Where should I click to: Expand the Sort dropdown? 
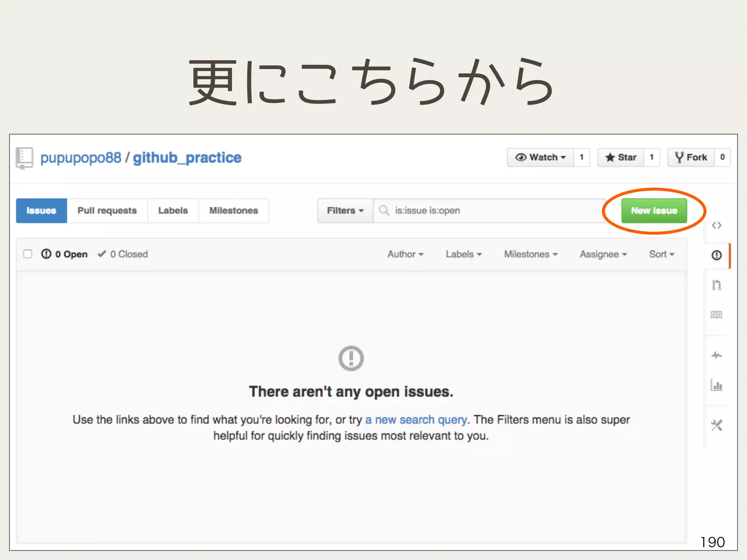(662, 254)
